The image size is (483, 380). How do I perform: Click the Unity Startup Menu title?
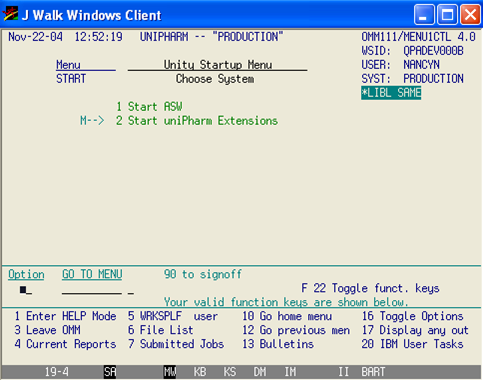click(218, 65)
